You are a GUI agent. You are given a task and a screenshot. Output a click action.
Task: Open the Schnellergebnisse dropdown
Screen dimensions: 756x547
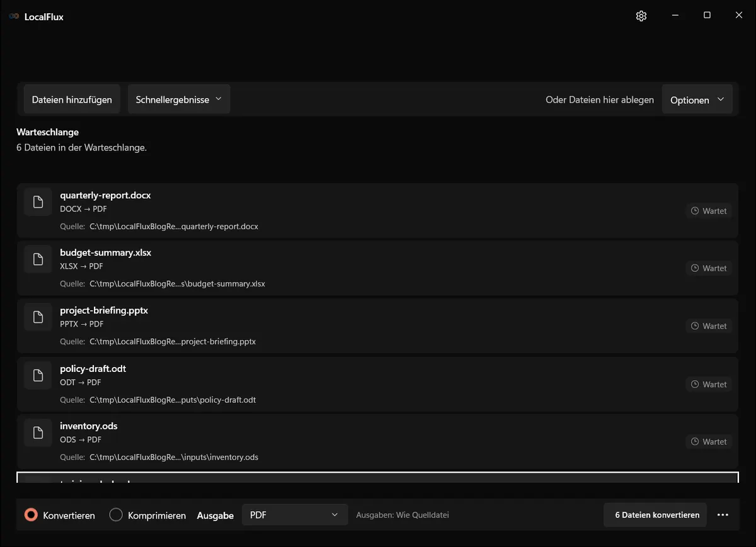tap(179, 99)
